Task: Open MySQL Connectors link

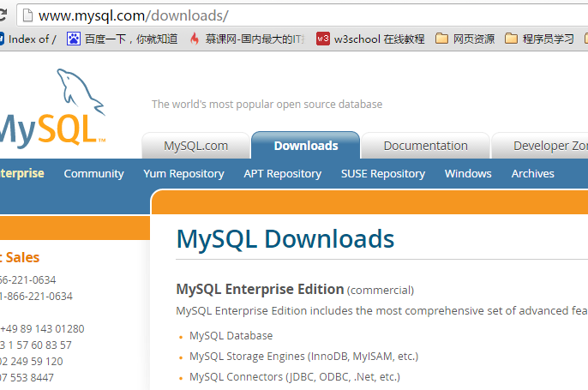Action: coord(295,377)
